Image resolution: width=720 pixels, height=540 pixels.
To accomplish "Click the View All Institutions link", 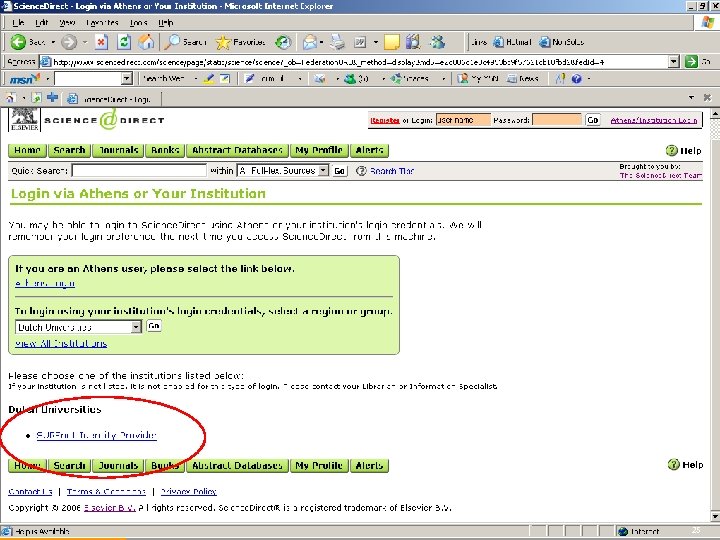I will coord(61,343).
